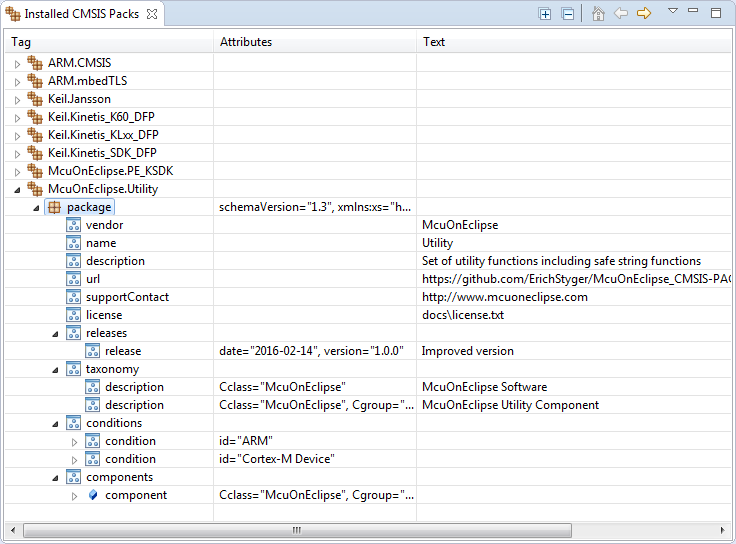Click the Tag column header
The width and height of the screenshot is (736, 544).
click(x=21, y=42)
